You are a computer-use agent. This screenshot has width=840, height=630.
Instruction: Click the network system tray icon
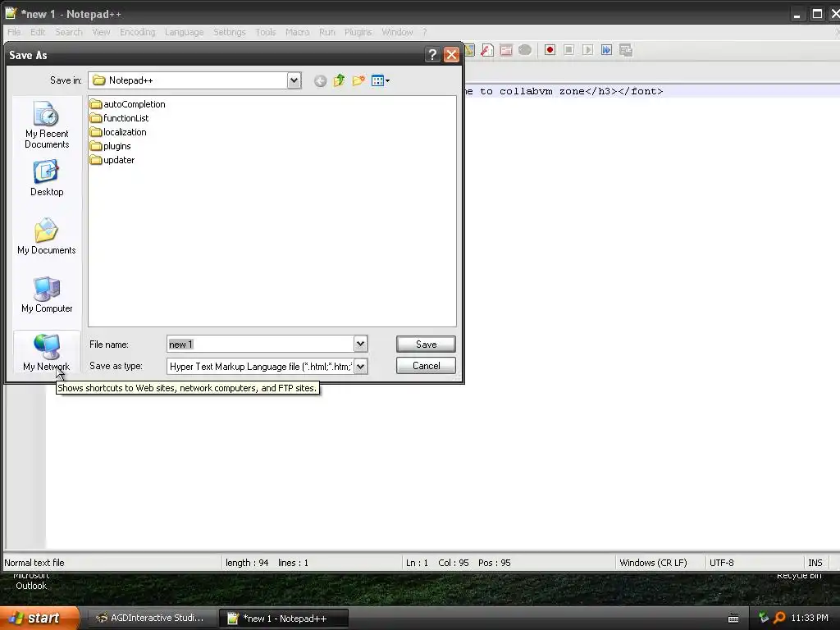click(764, 618)
